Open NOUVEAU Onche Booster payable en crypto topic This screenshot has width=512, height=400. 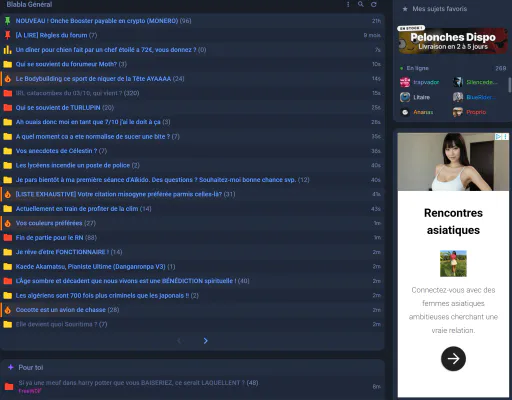pos(97,21)
